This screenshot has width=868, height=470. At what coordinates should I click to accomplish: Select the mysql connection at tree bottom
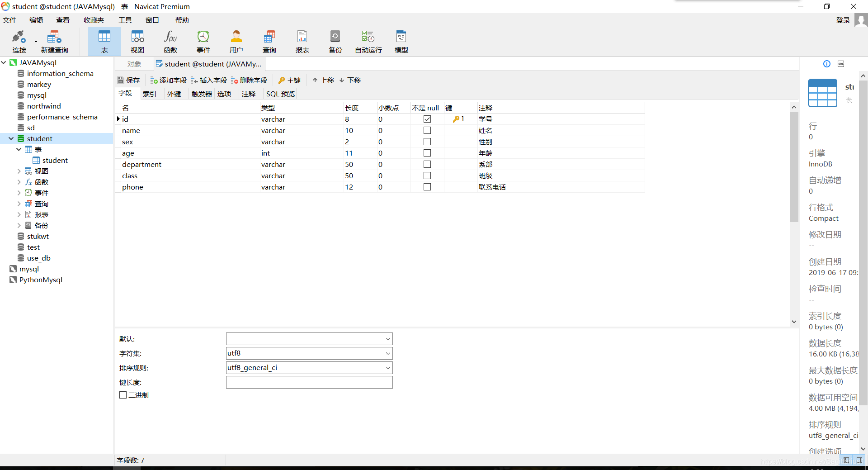coord(29,269)
